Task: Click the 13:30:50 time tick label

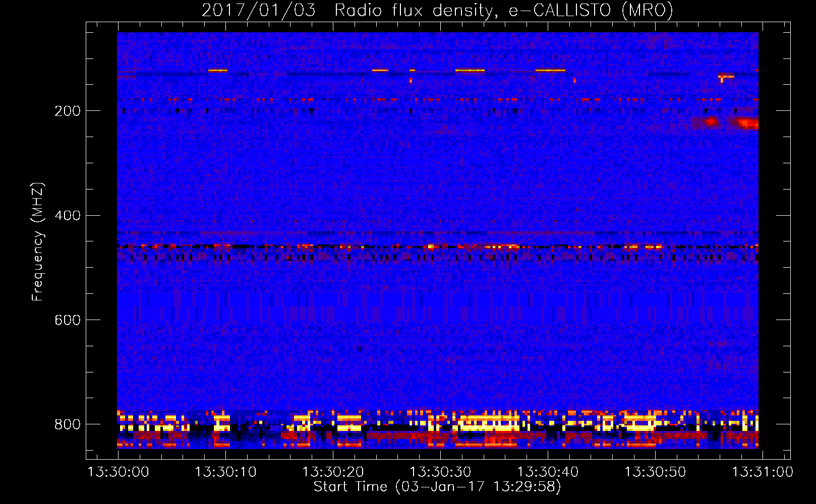Action: (656, 472)
